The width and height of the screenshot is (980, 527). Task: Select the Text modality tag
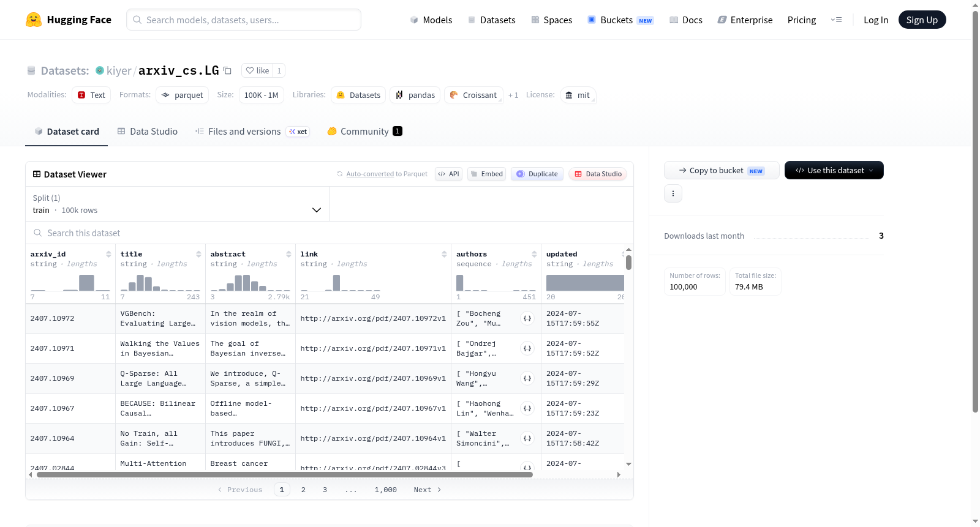91,95
